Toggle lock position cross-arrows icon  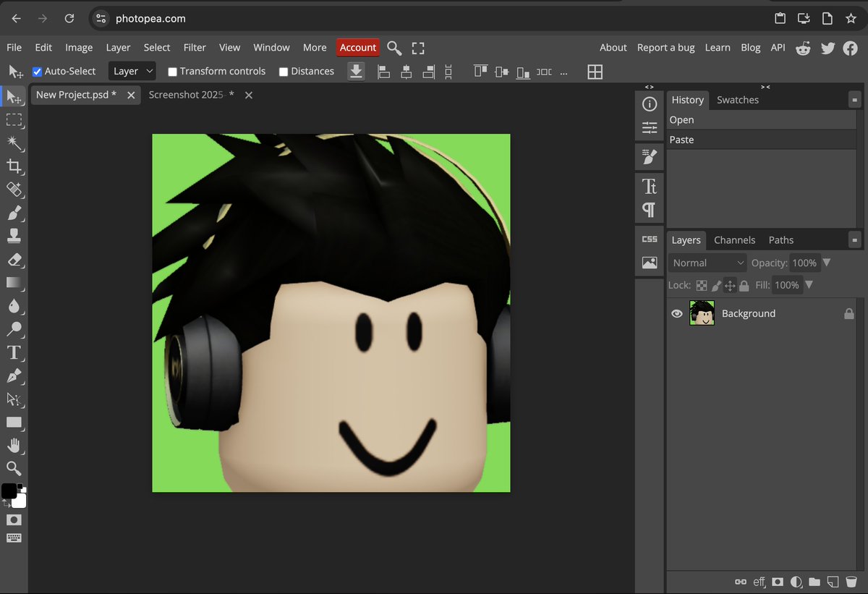point(730,286)
